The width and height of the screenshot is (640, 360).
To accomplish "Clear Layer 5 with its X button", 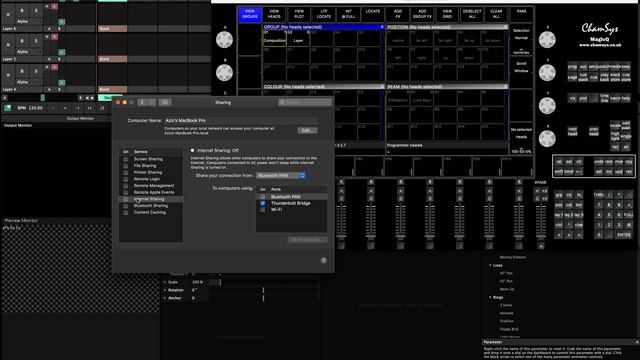I will point(9,44).
